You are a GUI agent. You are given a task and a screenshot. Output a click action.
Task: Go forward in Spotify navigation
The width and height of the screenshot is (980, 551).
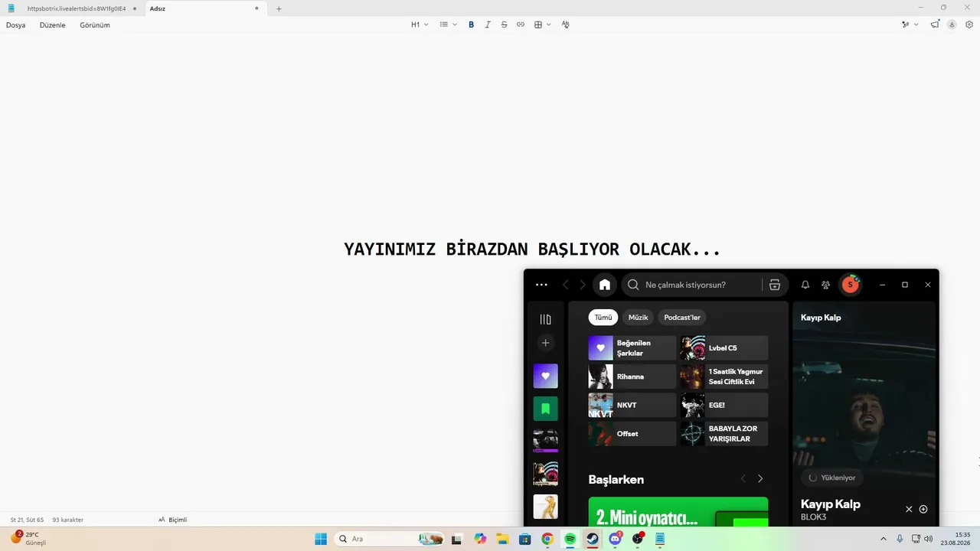[583, 285]
